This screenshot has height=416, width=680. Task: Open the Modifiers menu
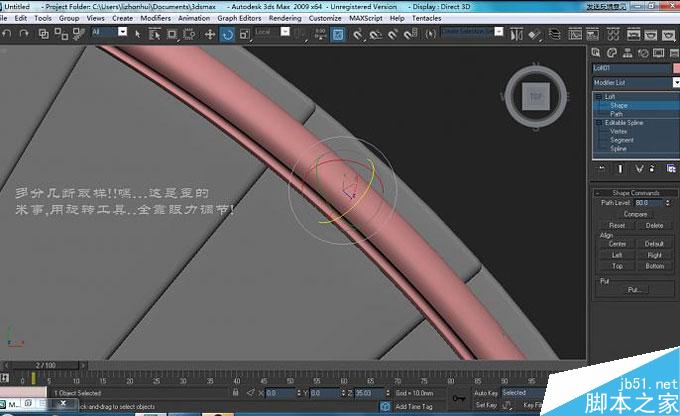coord(156,18)
